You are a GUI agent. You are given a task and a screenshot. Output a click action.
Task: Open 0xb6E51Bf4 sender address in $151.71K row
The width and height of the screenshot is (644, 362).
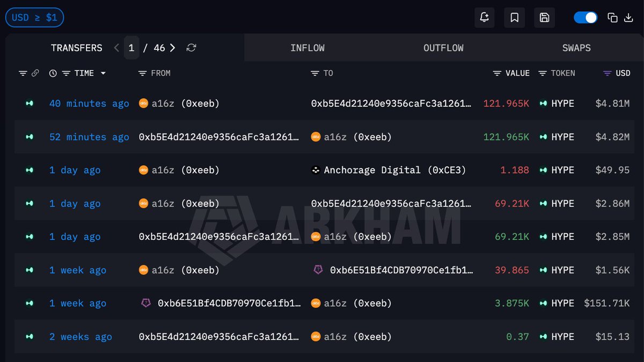[x=229, y=303]
